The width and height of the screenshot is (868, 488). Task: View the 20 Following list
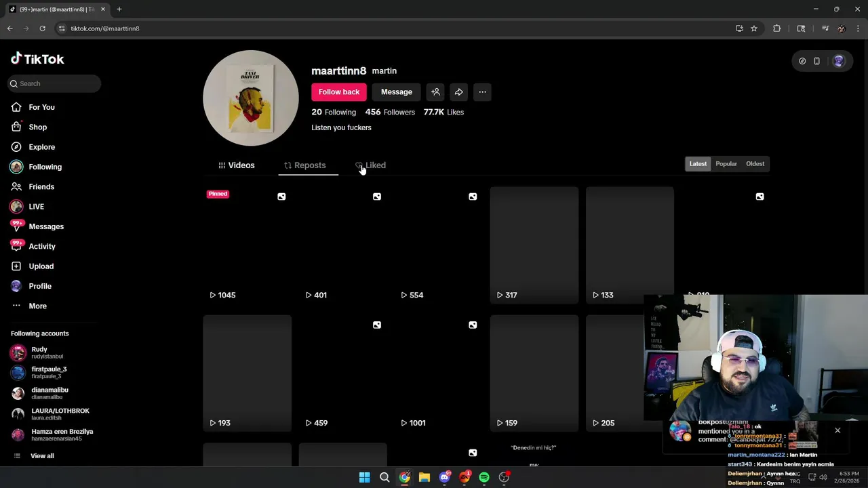(334, 112)
